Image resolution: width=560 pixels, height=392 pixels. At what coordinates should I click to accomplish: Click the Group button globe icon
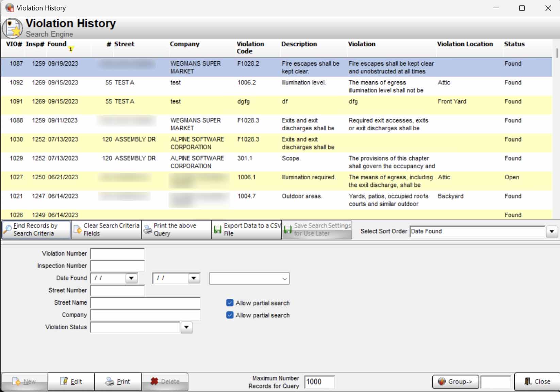coord(442,381)
